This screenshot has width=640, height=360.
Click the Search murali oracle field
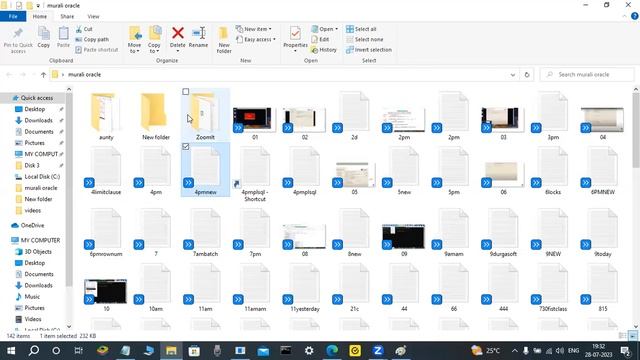point(588,74)
